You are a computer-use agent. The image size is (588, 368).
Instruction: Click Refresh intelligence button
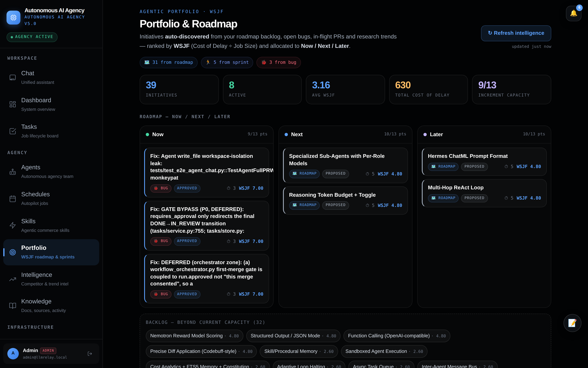[x=516, y=33]
